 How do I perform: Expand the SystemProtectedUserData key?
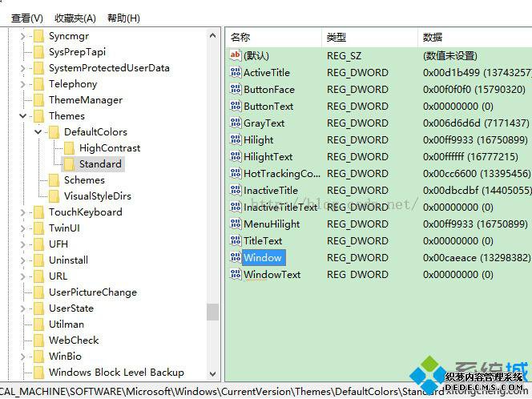pos(22,68)
